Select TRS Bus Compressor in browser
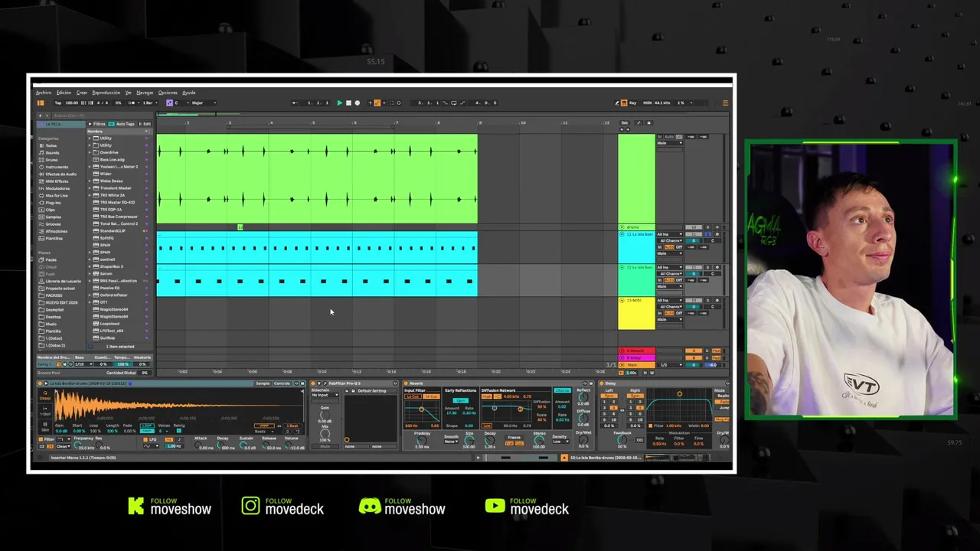 point(119,217)
